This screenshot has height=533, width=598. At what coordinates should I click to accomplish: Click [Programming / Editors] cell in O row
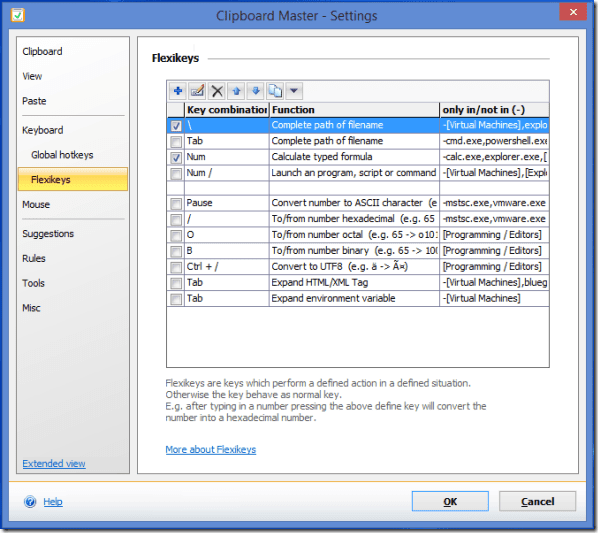[494, 235]
